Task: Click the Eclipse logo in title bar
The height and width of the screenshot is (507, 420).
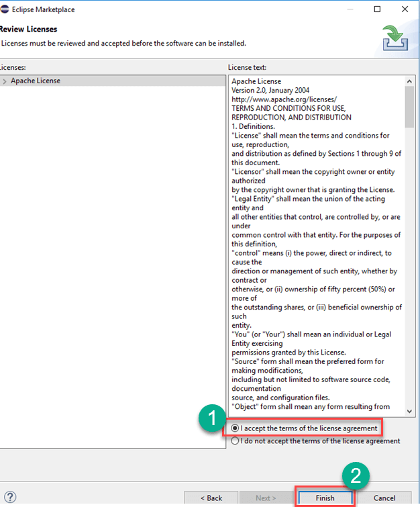Action: click(x=5, y=9)
